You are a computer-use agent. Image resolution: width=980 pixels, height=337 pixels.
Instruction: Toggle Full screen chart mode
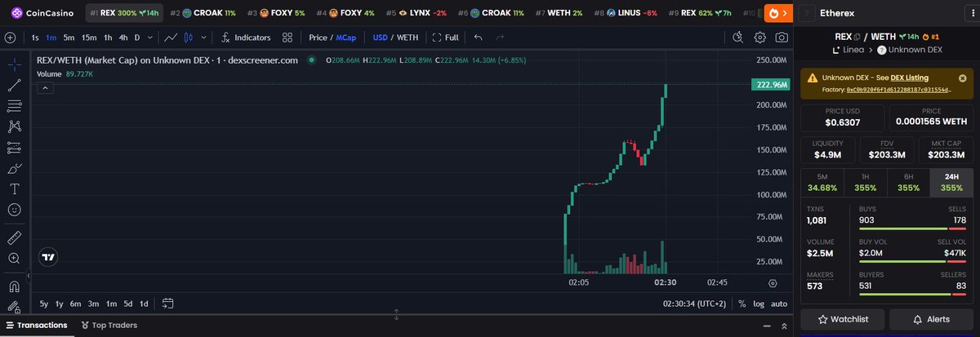[445, 38]
